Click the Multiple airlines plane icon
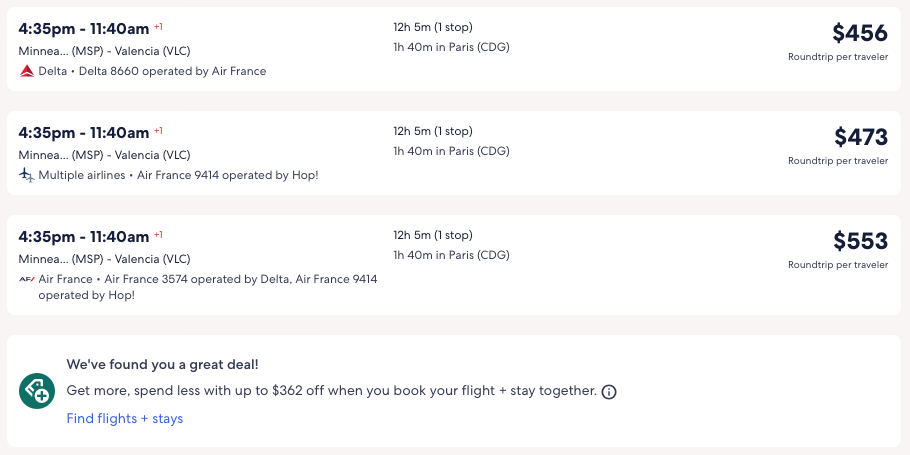 click(27, 175)
